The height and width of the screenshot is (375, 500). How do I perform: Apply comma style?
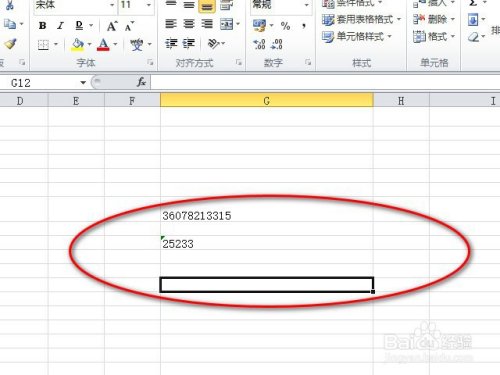[304, 26]
